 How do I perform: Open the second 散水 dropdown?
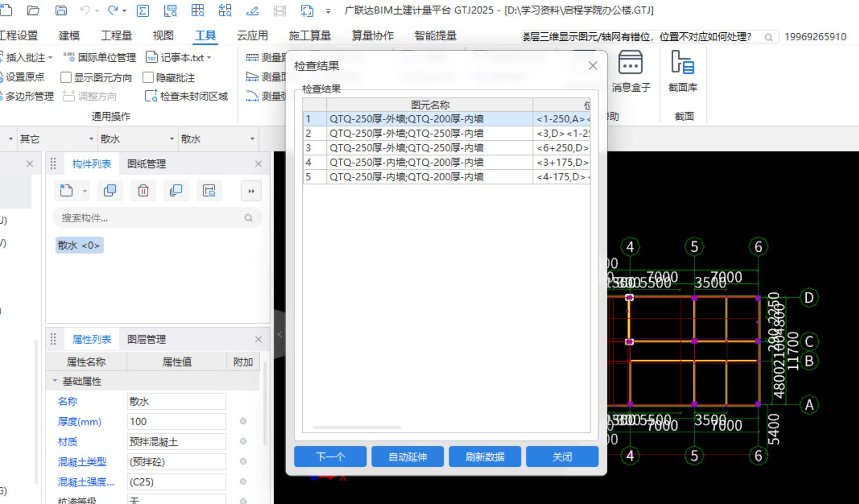(252, 139)
